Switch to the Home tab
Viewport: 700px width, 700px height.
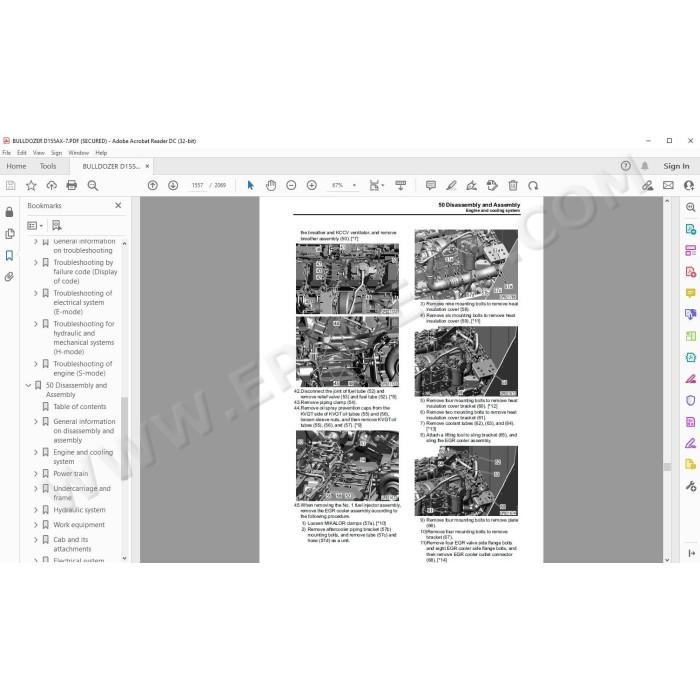click(16, 166)
